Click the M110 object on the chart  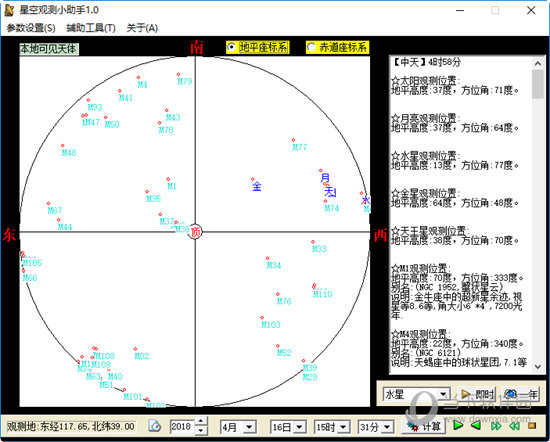point(322,294)
